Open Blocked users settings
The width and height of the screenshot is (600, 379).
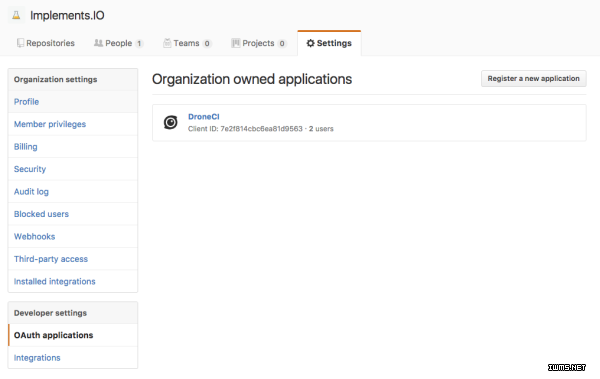pos(41,214)
